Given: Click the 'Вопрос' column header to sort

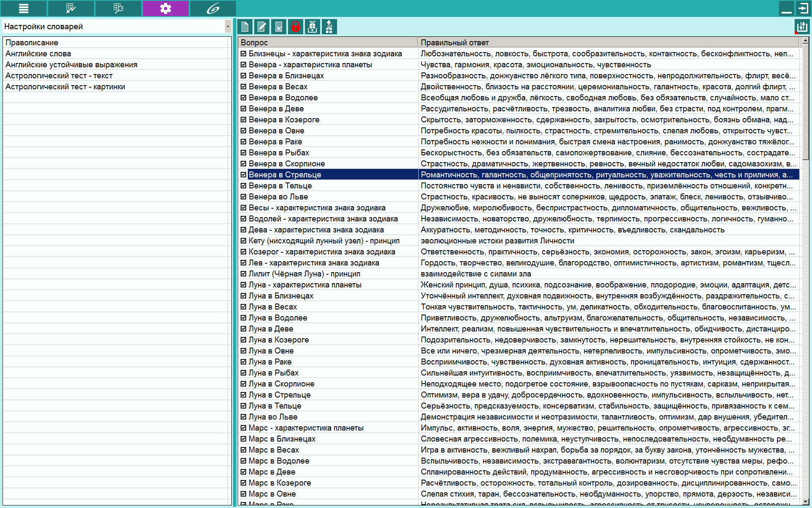Looking at the screenshot, I should 328,42.
